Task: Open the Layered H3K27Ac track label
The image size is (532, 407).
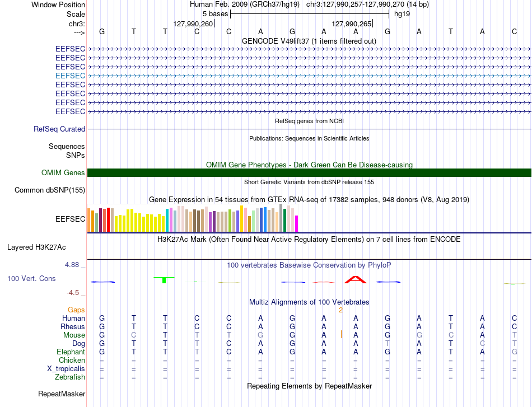Action: [x=36, y=247]
